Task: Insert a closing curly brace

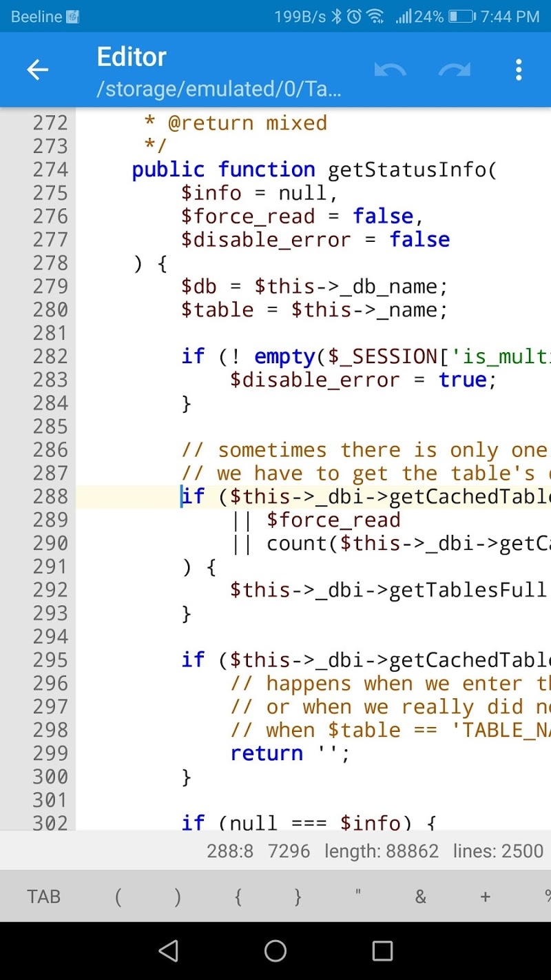Action: [x=296, y=896]
